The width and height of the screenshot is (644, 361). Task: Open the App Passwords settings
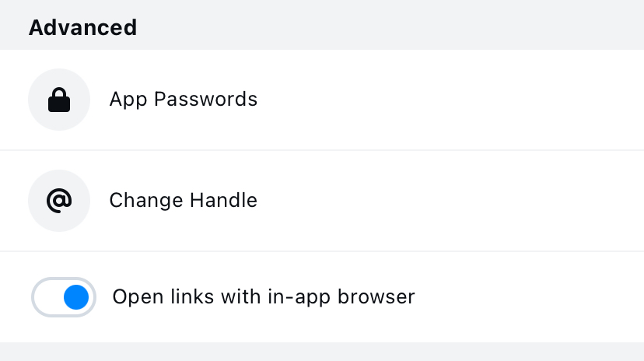[183, 100]
